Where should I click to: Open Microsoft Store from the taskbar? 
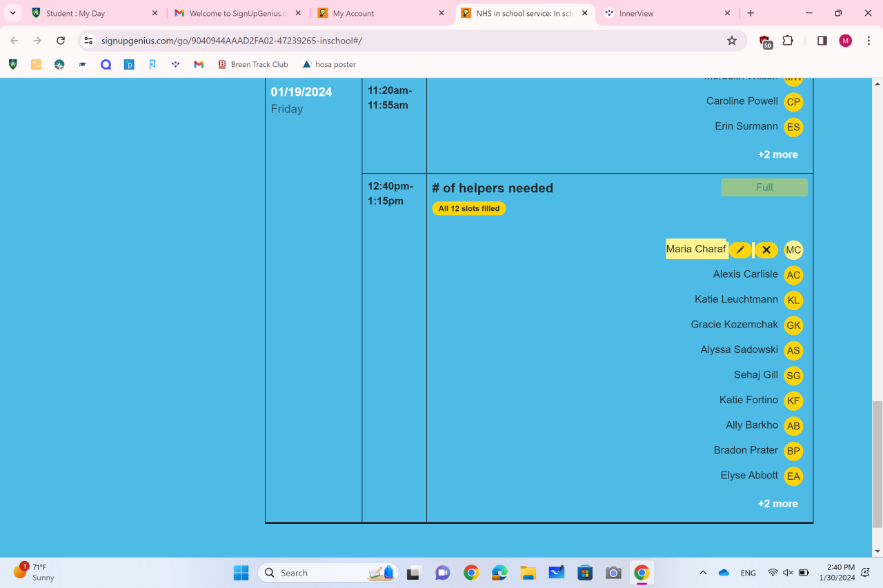pyautogui.click(x=585, y=573)
